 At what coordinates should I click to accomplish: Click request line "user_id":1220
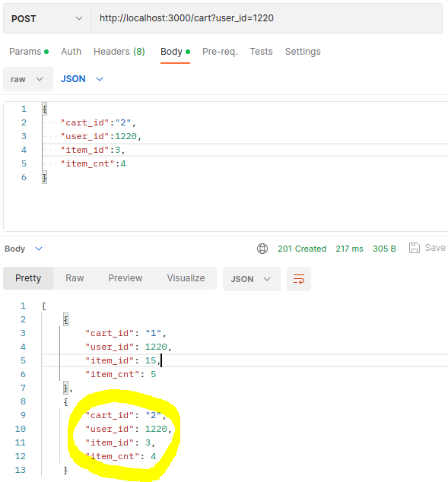[101, 136]
